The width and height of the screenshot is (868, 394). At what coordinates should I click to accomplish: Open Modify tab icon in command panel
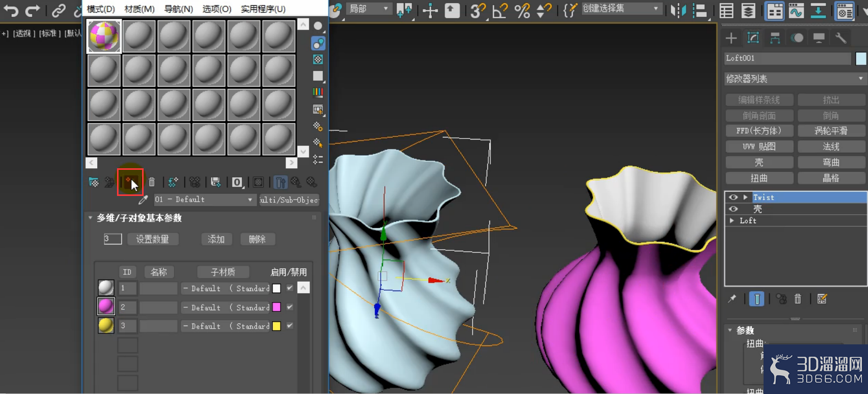pos(753,38)
